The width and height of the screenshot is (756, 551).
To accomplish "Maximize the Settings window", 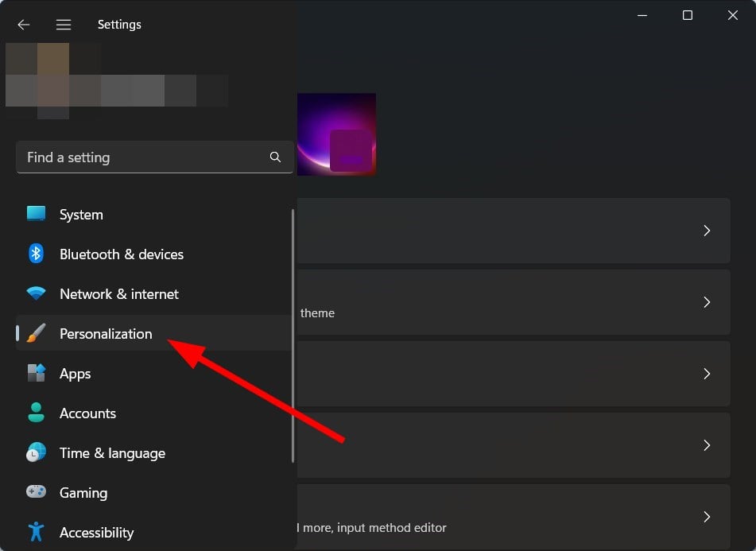I will click(688, 15).
